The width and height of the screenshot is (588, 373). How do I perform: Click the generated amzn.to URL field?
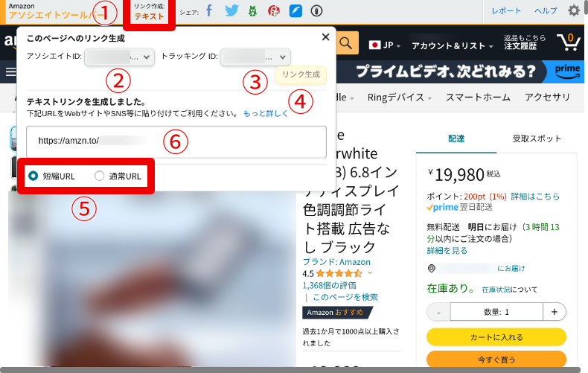[176, 141]
